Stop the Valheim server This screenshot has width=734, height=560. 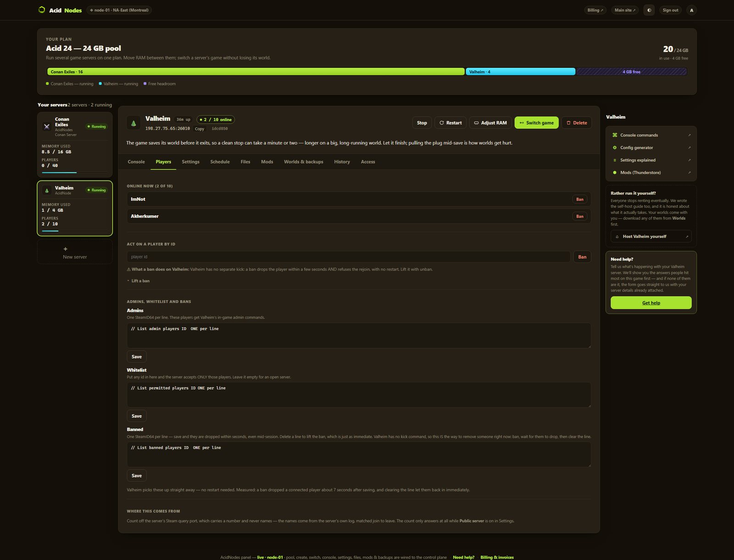click(x=422, y=123)
